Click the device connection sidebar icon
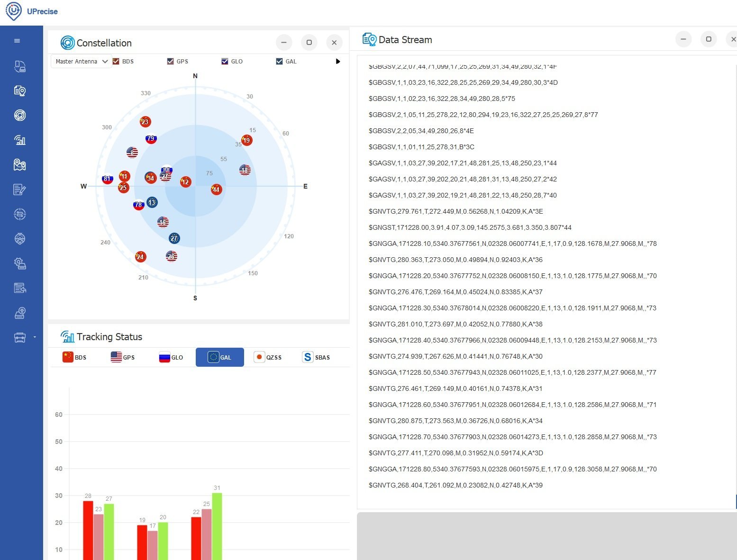 tap(19, 66)
